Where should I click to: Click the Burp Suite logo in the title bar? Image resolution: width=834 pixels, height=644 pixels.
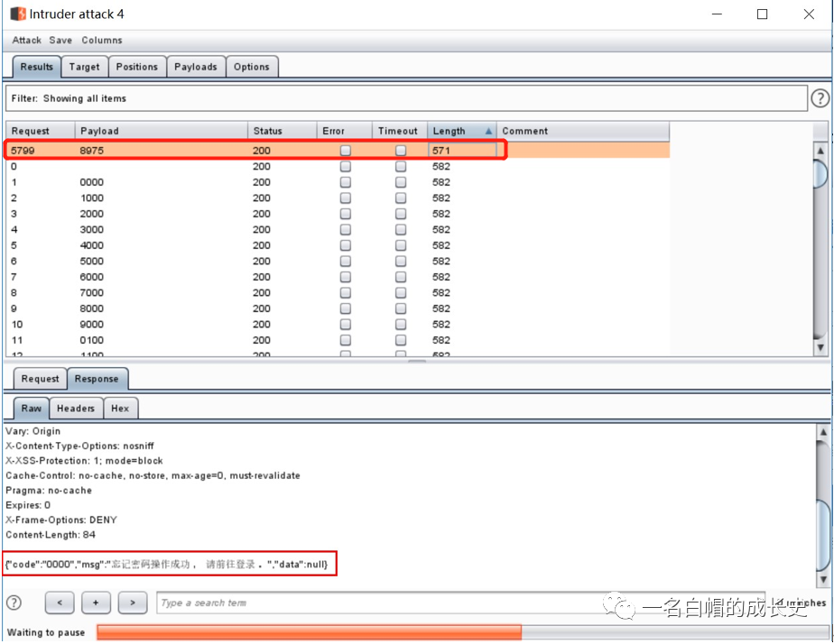pyautogui.click(x=17, y=14)
